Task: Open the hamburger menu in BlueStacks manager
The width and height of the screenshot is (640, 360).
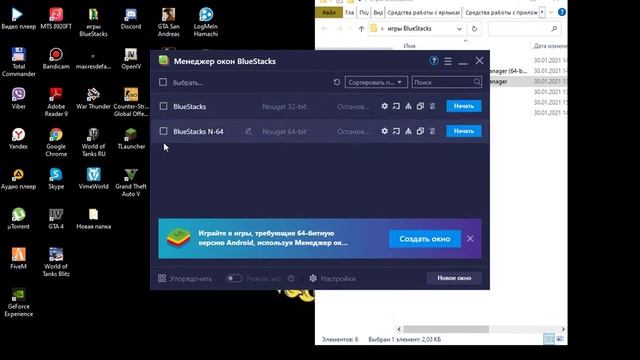Action: pyautogui.click(x=448, y=61)
